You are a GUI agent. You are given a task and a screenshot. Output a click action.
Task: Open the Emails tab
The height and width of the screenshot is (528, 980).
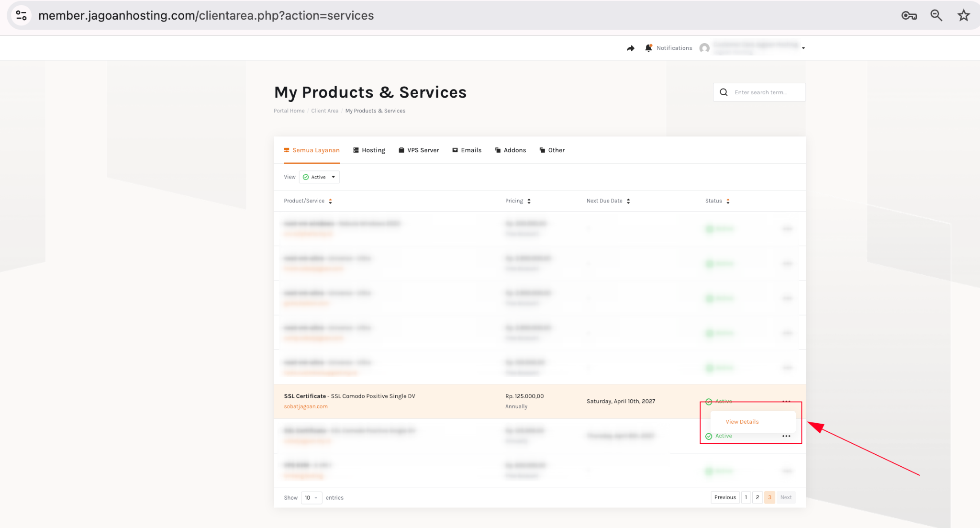click(467, 150)
